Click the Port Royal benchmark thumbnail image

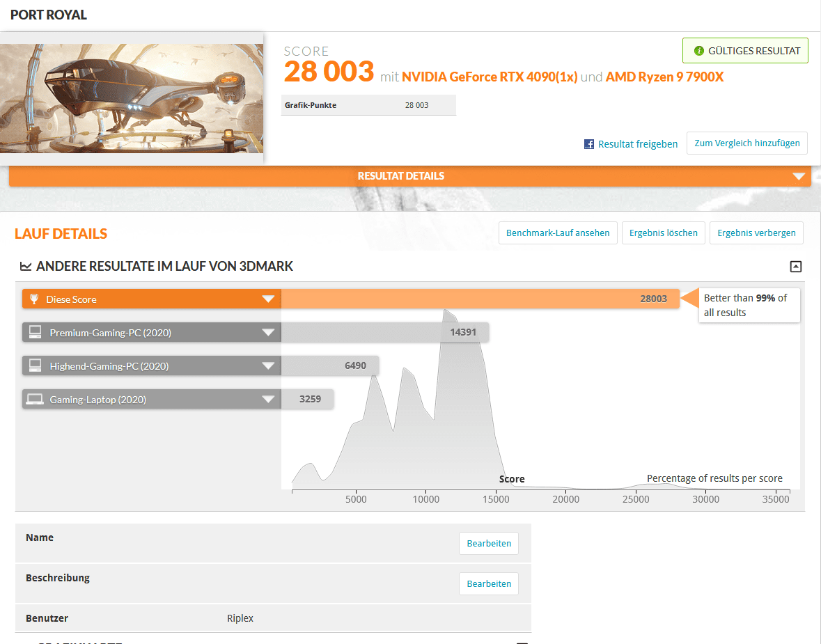pyautogui.click(x=132, y=98)
